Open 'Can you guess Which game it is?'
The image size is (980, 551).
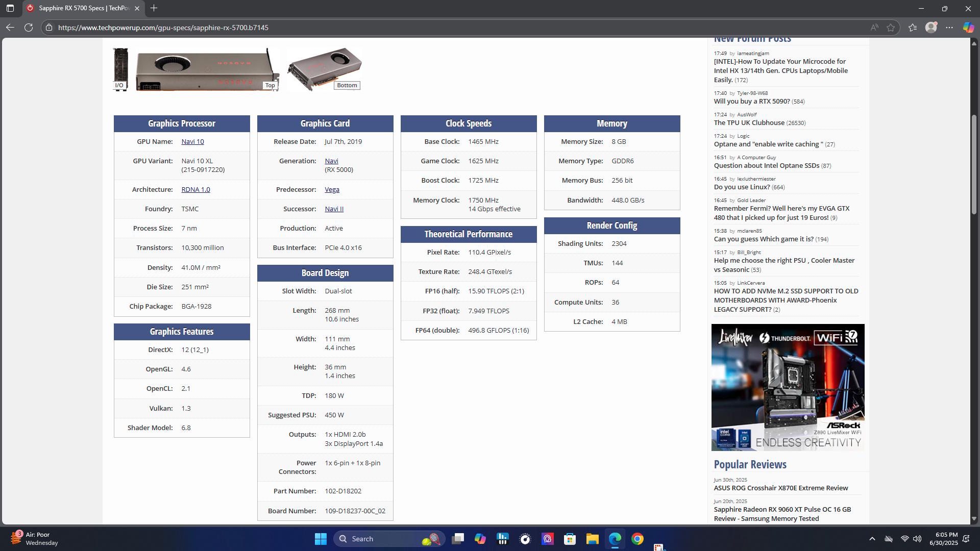click(764, 239)
